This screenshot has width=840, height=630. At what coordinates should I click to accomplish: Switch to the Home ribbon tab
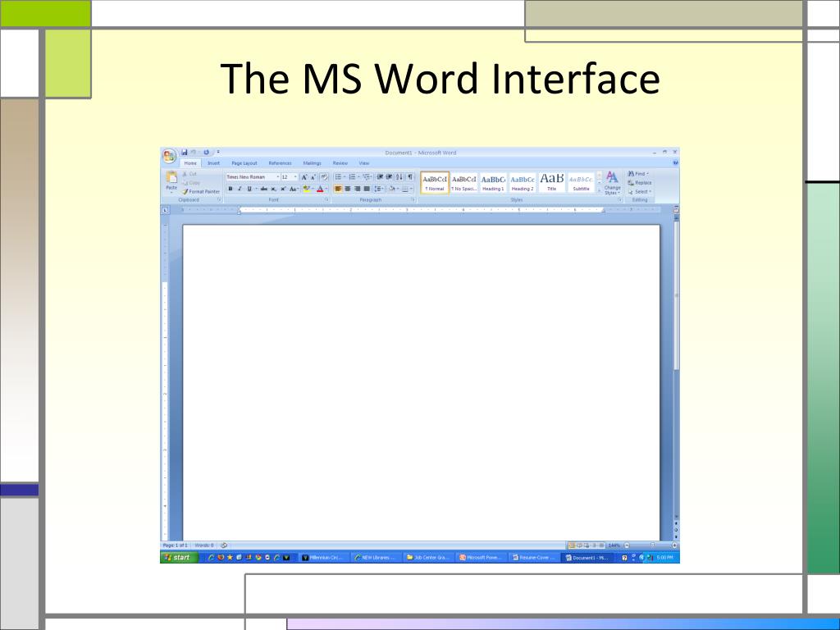pyautogui.click(x=190, y=163)
